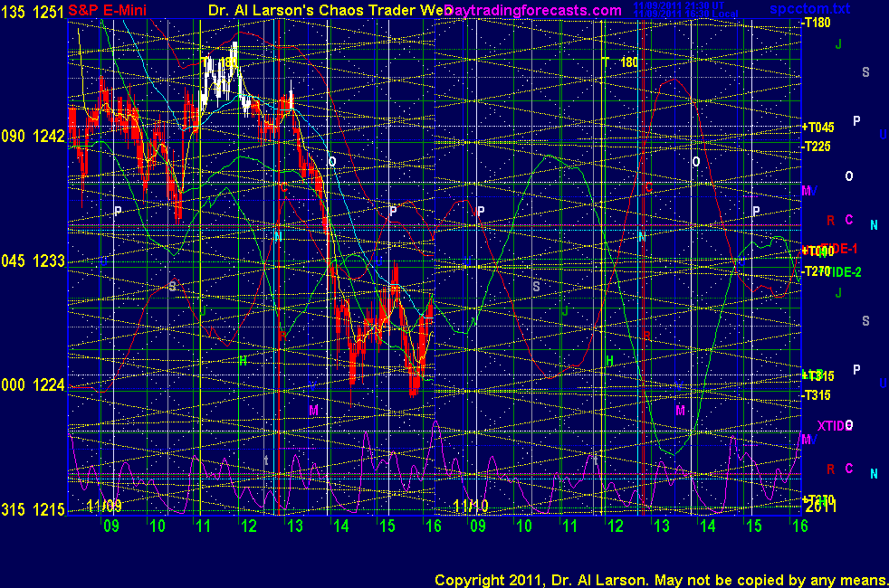
Task: Click the -T180 line label
Action: click(817, 23)
